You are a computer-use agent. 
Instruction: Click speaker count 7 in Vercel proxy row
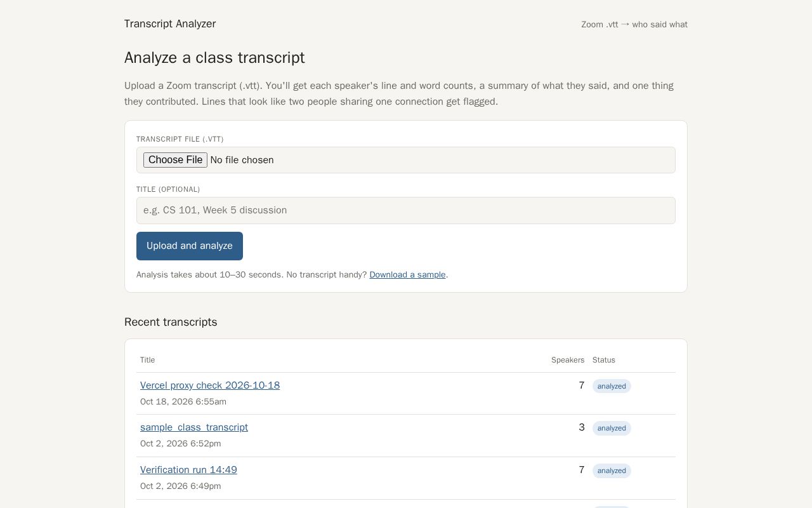[x=582, y=385]
